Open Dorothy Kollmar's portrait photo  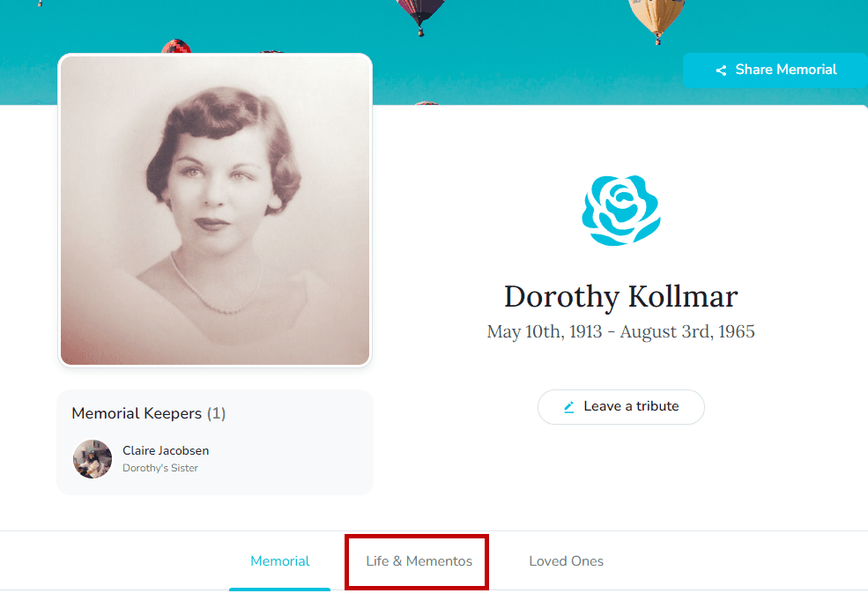coord(215,210)
